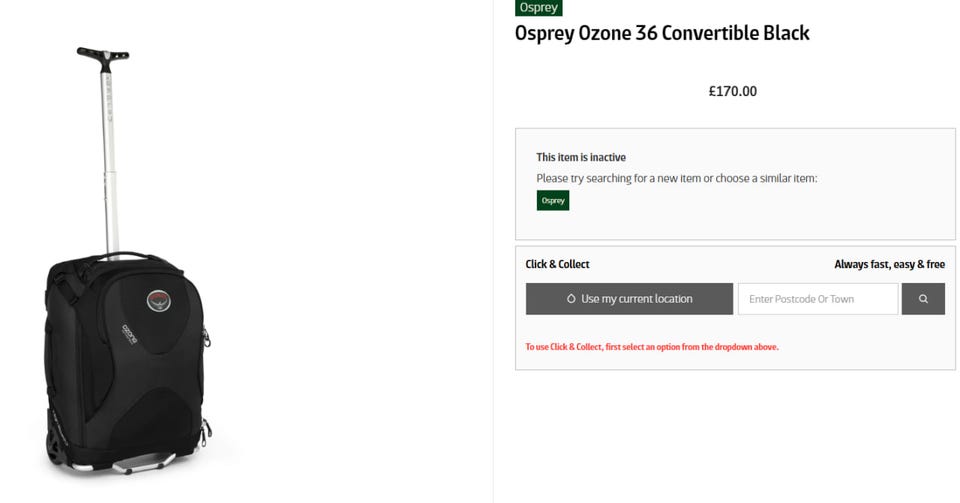Click the £170.00 price
960x503 pixels.
click(x=733, y=91)
